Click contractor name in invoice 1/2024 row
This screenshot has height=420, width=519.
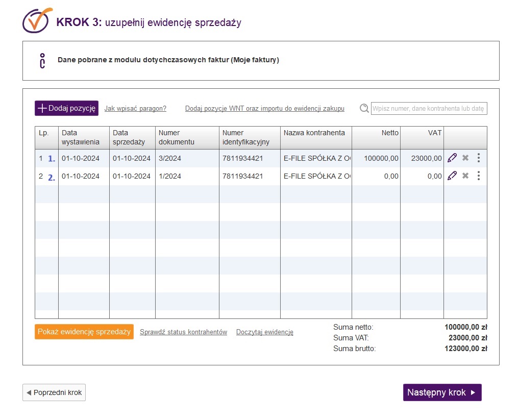click(x=317, y=176)
